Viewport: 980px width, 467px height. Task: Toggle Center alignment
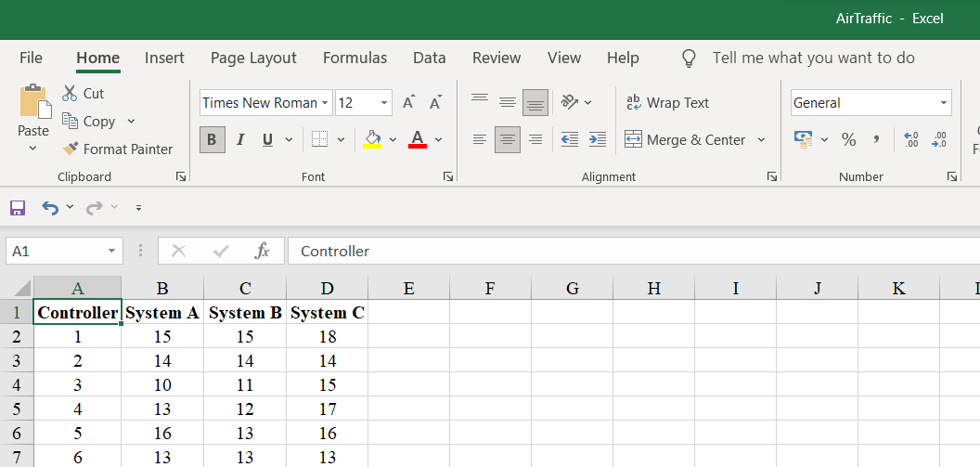[x=508, y=139]
